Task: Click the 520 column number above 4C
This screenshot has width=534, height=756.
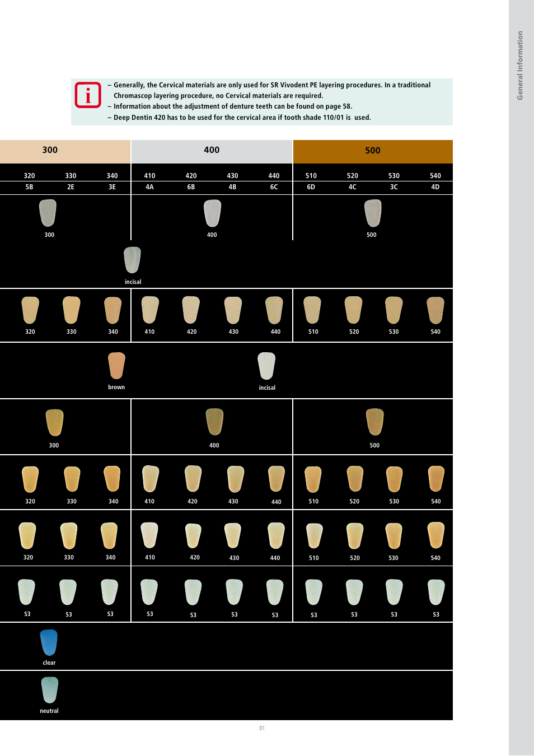Action: (352, 176)
